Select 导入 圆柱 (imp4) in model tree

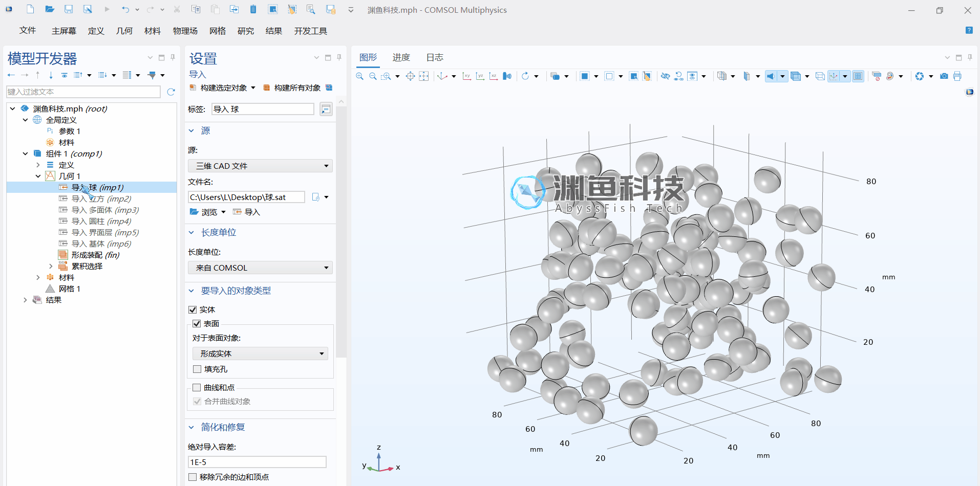(x=101, y=221)
